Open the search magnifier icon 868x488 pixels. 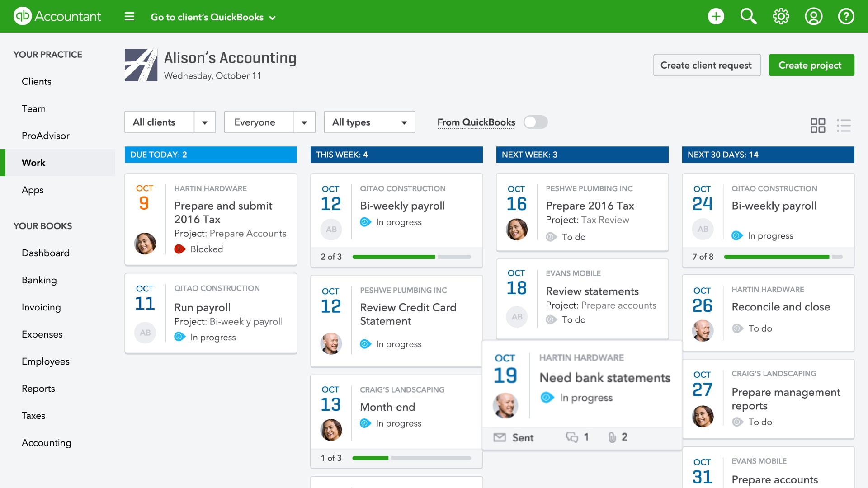[x=748, y=17]
